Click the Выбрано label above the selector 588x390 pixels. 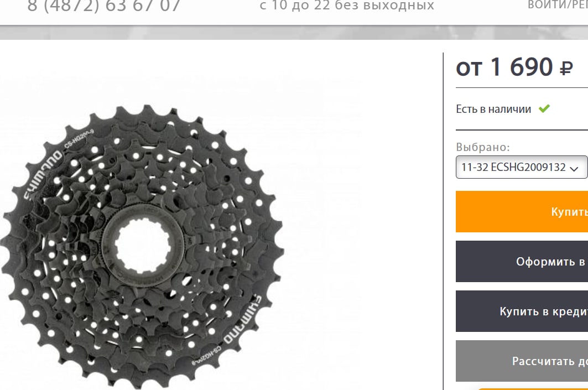coord(483,147)
